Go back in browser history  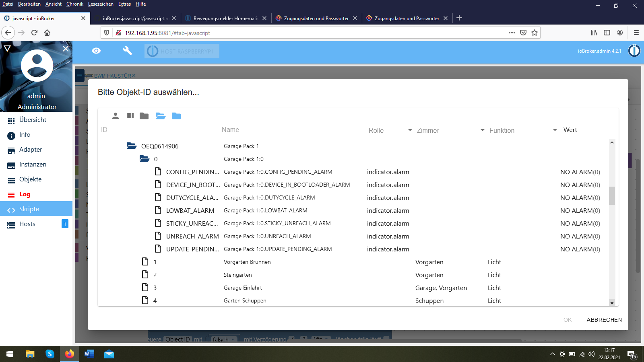coord(8,33)
